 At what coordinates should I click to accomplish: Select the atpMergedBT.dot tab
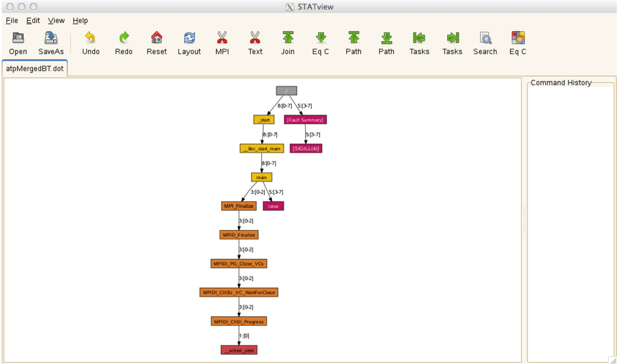(35, 68)
